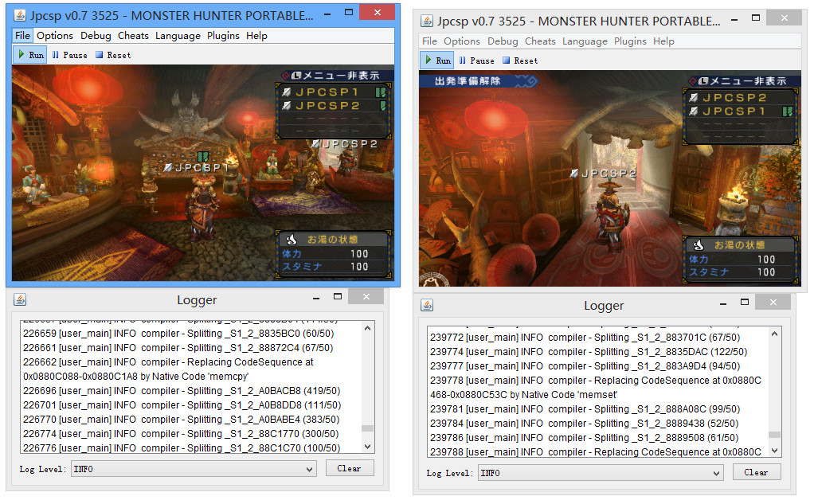Image resolution: width=814 pixels, height=504 pixels.
Task: Click the left Logger vertical scrollbar thumb
Action: click(367, 428)
